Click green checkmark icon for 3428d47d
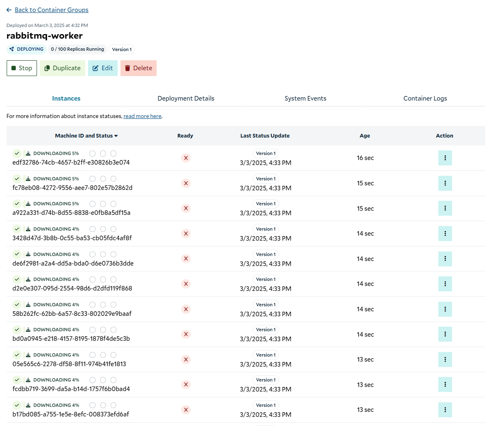Image resolution: width=504 pixels, height=426 pixels. [x=17, y=229]
